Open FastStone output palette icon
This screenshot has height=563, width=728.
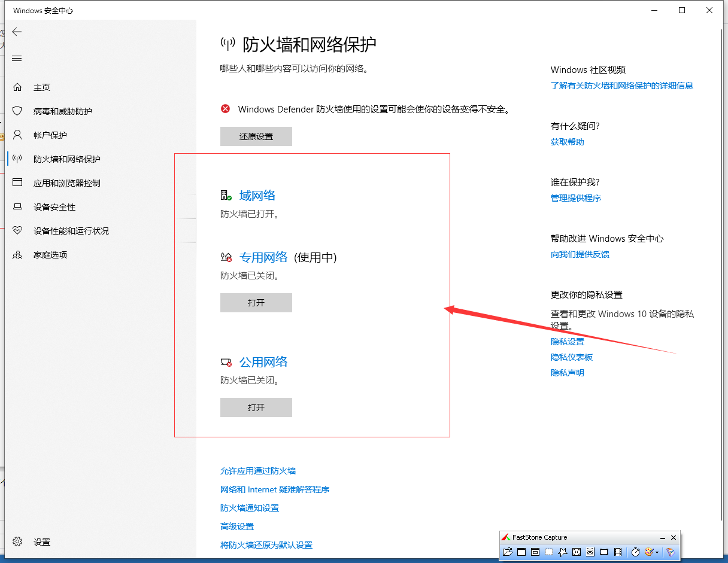(650, 552)
